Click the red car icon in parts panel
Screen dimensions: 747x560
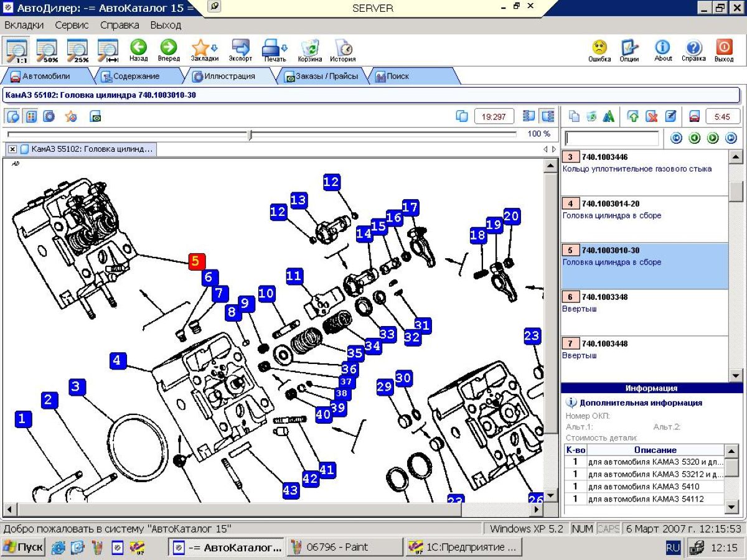point(694,116)
